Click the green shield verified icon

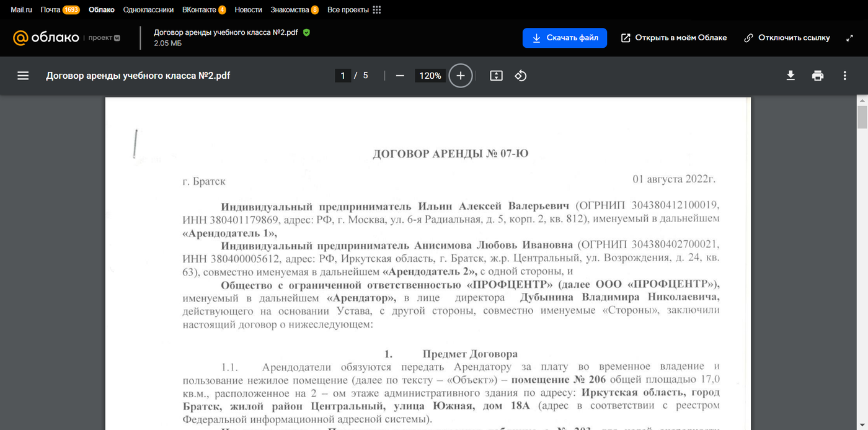(306, 32)
